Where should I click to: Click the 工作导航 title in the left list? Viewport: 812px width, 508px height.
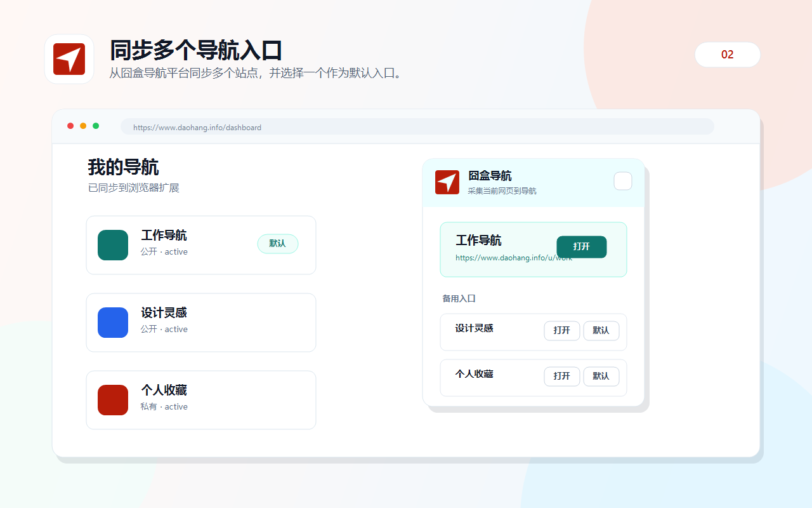(x=164, y=236)
